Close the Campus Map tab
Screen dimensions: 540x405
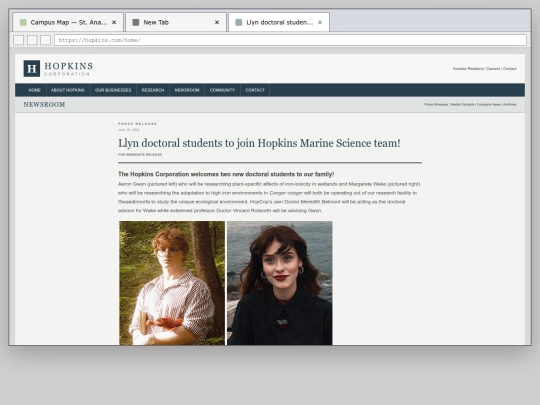(114, 22)
